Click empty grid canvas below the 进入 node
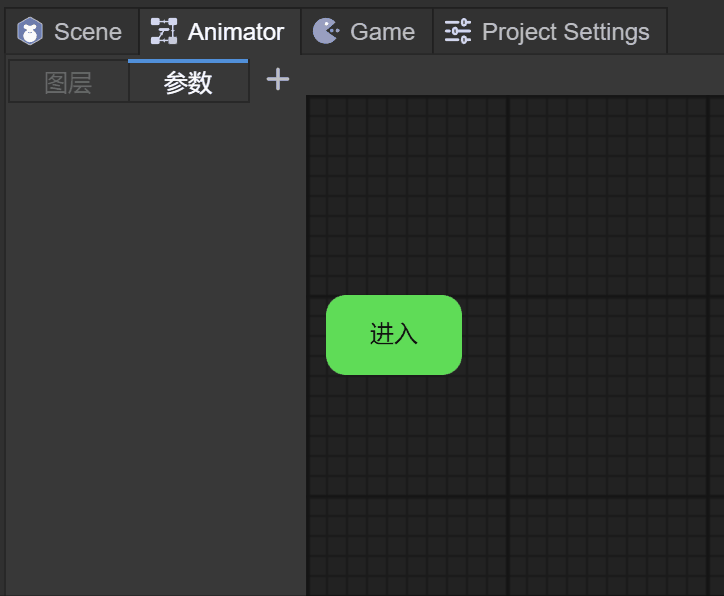Screen dimensions: 724x596 [x=400, y=470]
